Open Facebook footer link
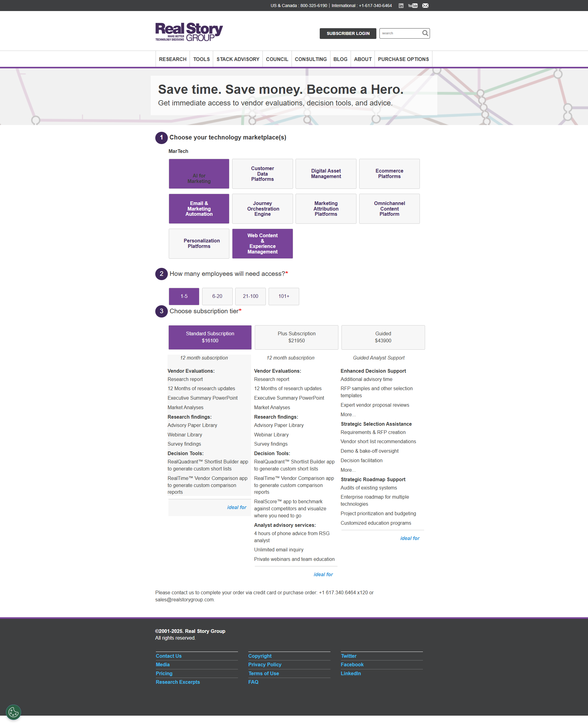 coord(352,664)
